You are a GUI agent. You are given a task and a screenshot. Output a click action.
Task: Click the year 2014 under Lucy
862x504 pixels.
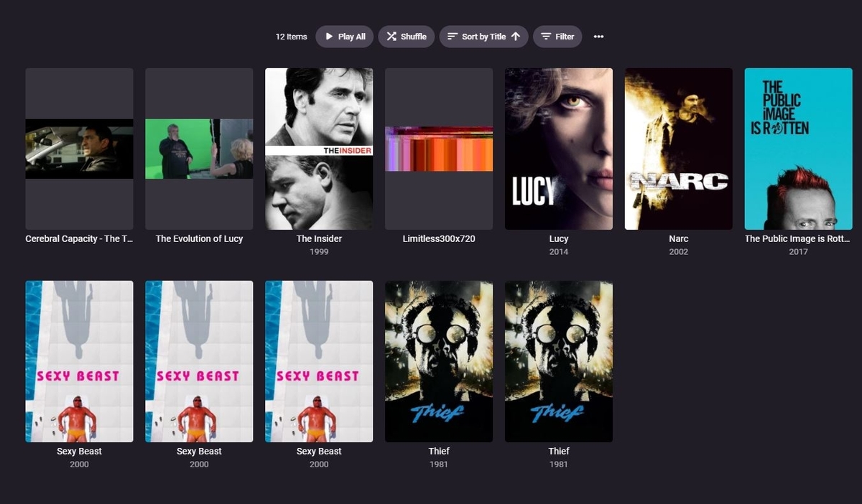click(559, 252)
